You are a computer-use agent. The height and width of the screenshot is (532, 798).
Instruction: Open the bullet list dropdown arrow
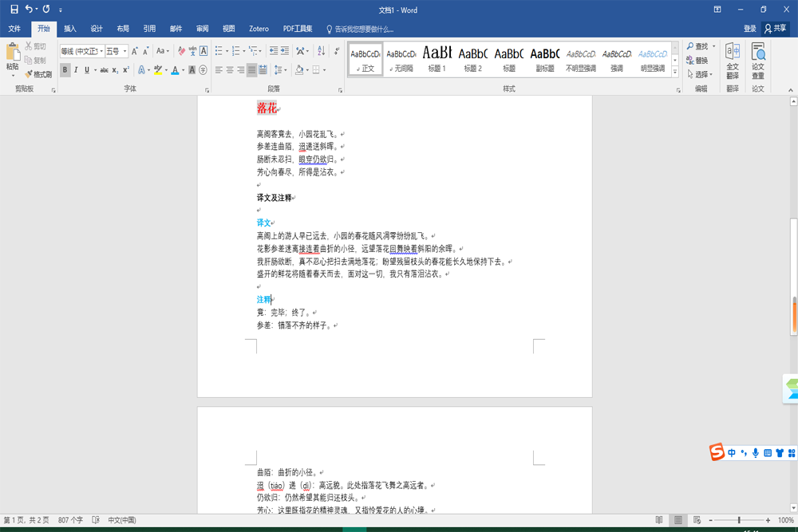[227, 51]
